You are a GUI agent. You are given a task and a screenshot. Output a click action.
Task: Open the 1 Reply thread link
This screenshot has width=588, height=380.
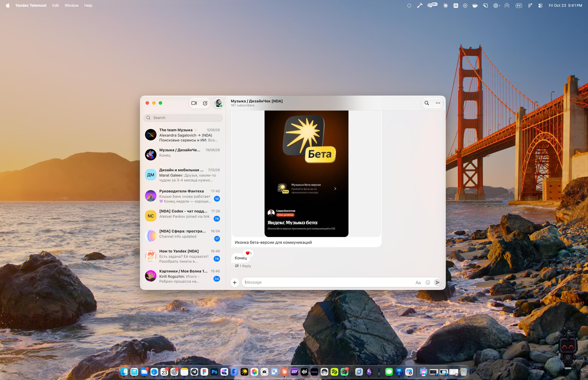coord(243,266)
